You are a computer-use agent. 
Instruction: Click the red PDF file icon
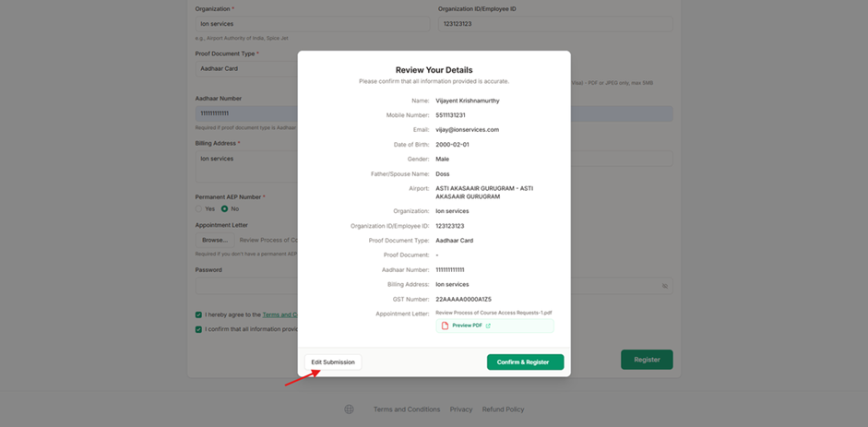(x=446, y=326)
